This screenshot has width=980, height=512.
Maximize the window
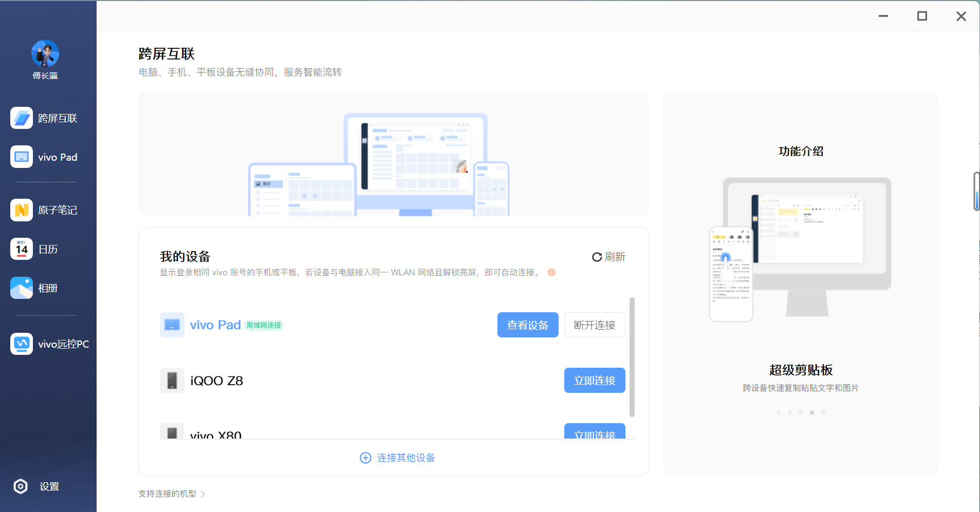[922, 16]
